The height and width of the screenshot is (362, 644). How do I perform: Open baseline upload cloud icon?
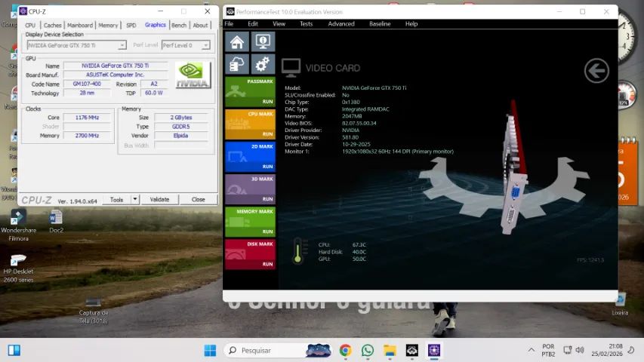pos(237,64)
